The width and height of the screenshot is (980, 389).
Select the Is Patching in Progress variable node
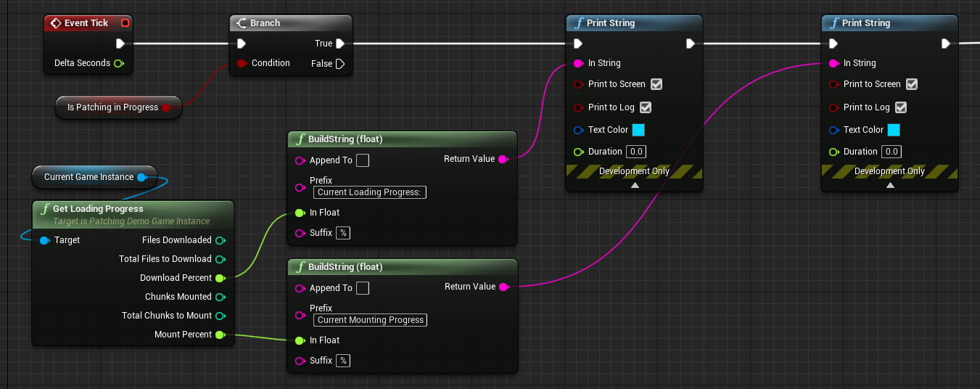click(118, 107)
